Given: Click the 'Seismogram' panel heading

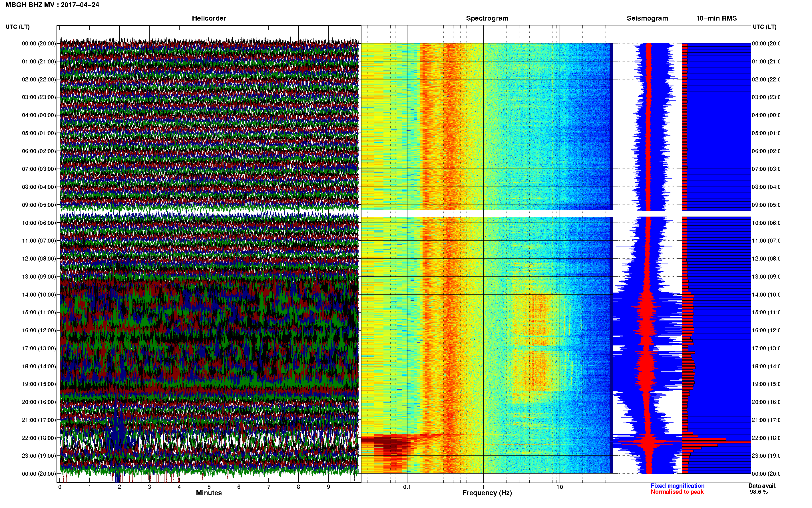Looking at the screenshot, I should [647, 19].
